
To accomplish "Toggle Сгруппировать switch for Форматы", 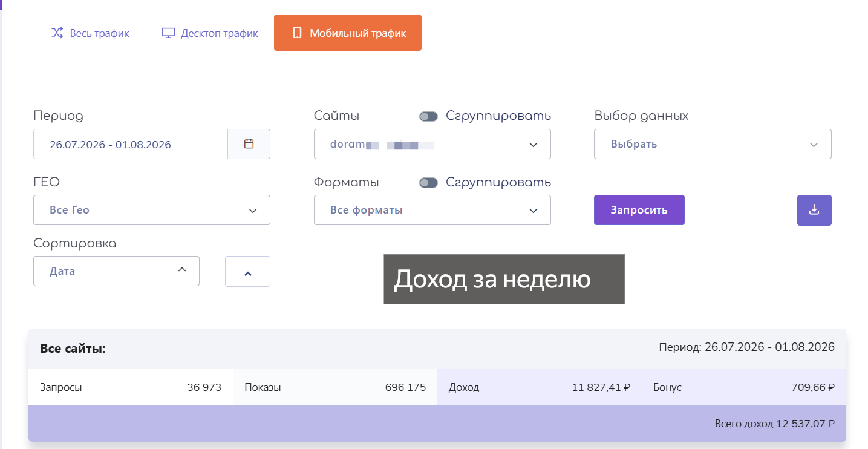I will [x=428, y=183].
